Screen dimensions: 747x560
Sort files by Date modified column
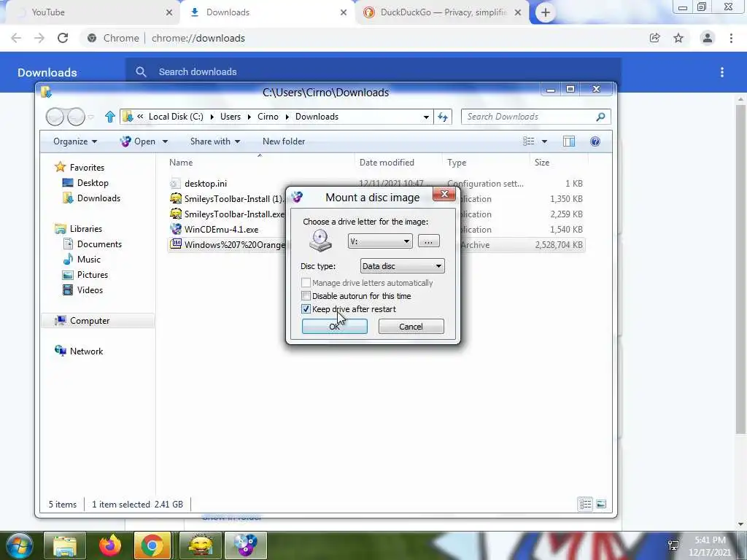tap(398, 163)
